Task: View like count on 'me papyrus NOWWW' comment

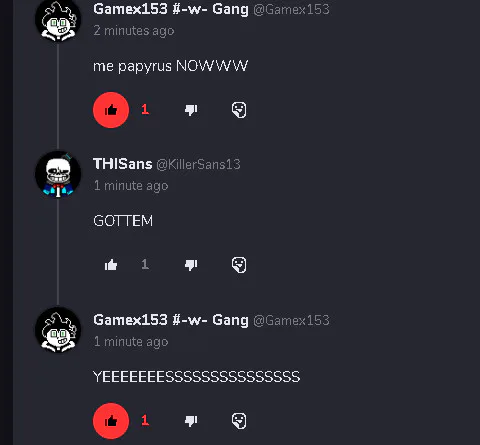Action: 145,110
